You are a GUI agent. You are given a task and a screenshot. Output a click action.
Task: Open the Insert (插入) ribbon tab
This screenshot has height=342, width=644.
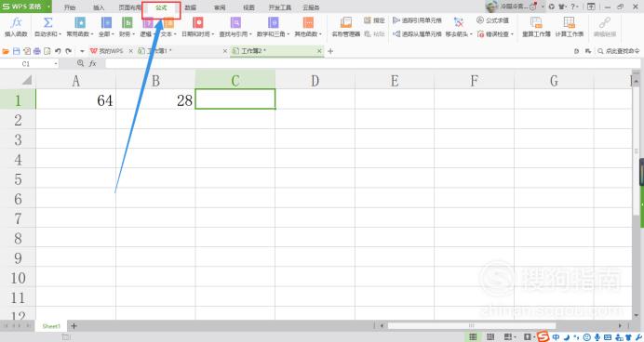99,7
